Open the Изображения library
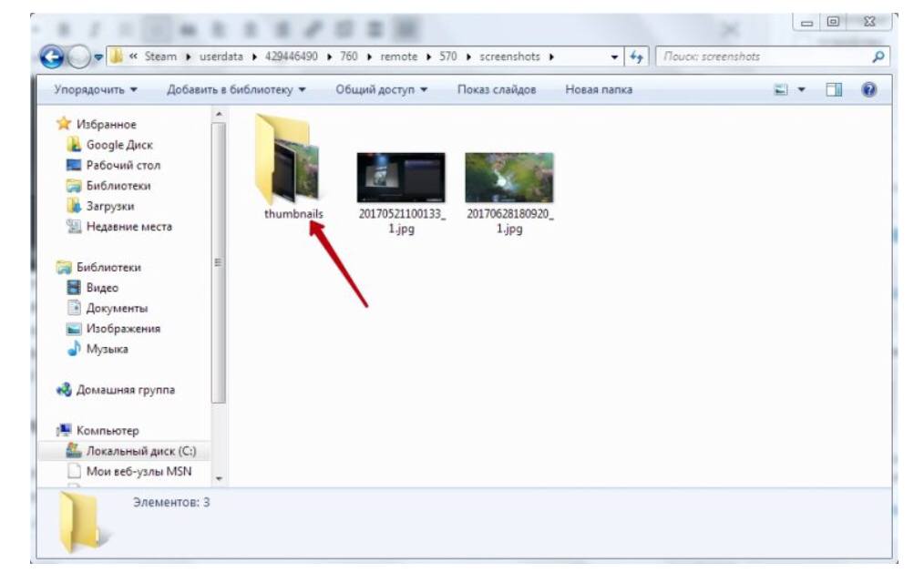The width and height of the screenshot is (924, 583). point(123,329)
